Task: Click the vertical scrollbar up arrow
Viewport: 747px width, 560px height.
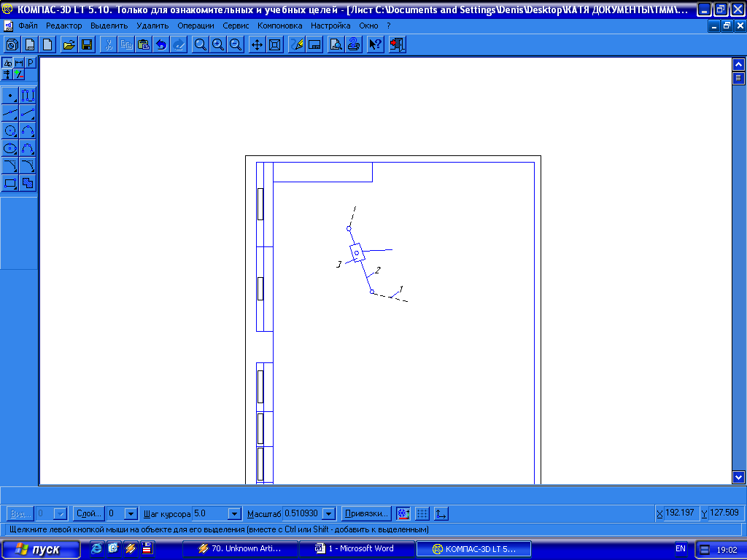Action: (x=738, y=64)
